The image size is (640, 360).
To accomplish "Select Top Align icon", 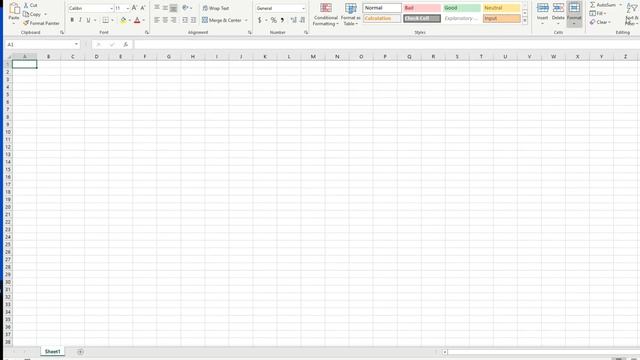I will coord(157,8).
